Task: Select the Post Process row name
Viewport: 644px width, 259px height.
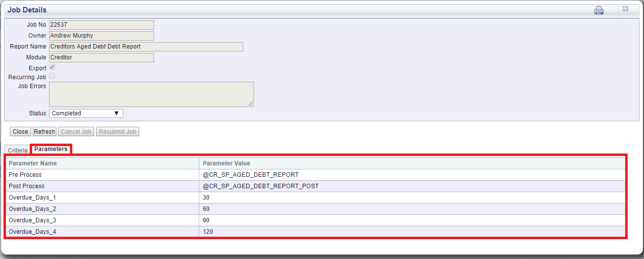Action: [x=26, y=186]
